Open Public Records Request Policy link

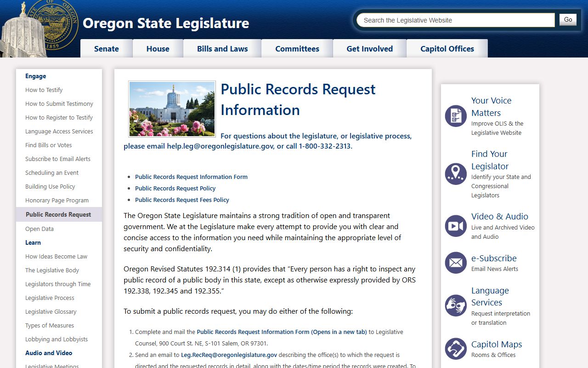(175, 188)
